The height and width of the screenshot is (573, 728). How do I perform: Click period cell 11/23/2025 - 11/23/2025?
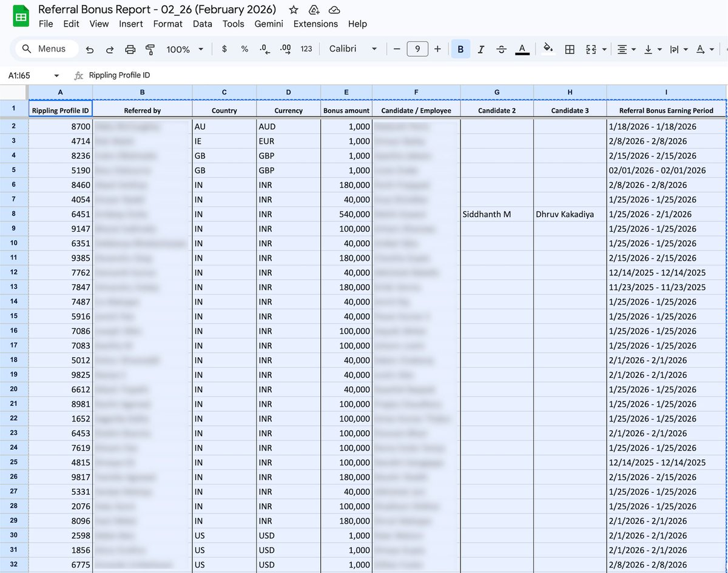[666, 287]
